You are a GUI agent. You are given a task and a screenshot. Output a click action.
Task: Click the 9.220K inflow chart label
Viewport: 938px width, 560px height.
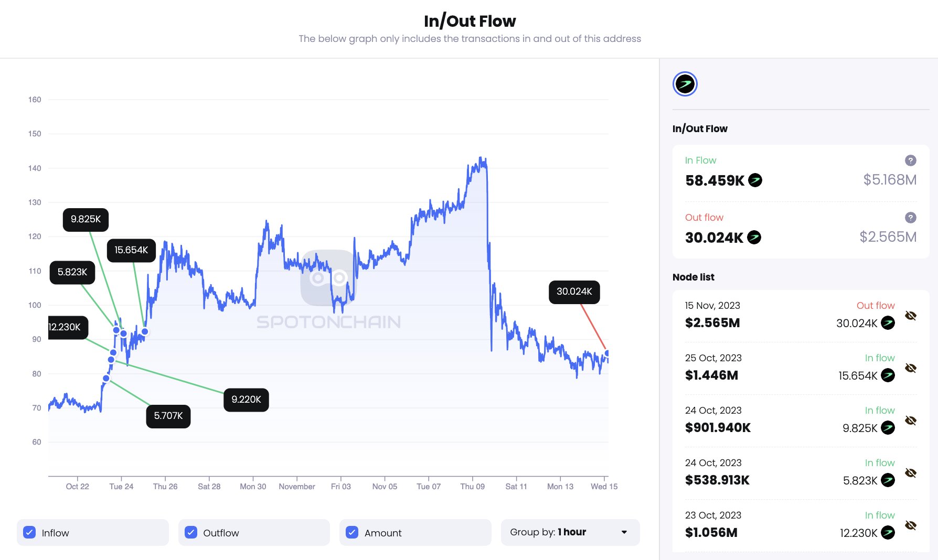coord(246,400)
